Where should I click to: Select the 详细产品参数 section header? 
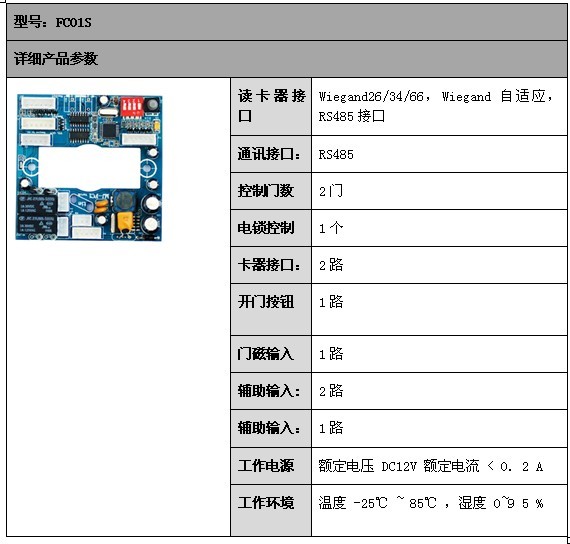point(287,59)
